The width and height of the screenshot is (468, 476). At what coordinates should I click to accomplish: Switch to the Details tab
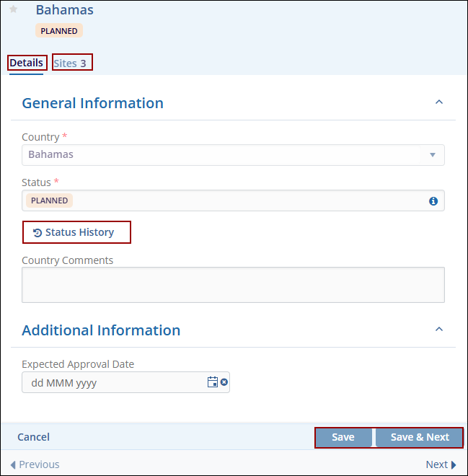coord(27,63)
